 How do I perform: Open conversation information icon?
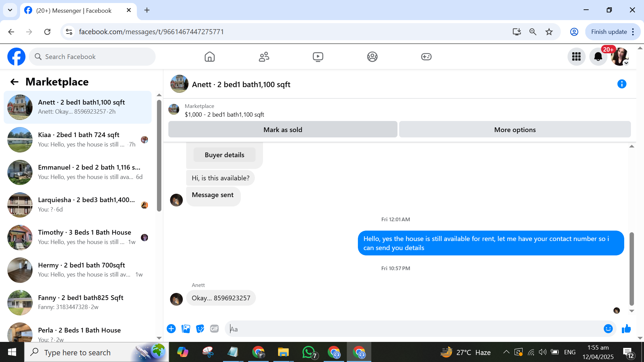(x=622, y=84)
